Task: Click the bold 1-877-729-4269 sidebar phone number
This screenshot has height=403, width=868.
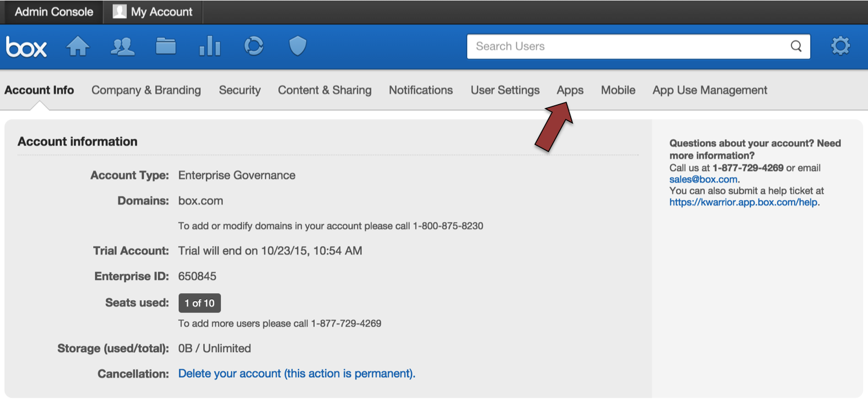Action: [748, 168]
